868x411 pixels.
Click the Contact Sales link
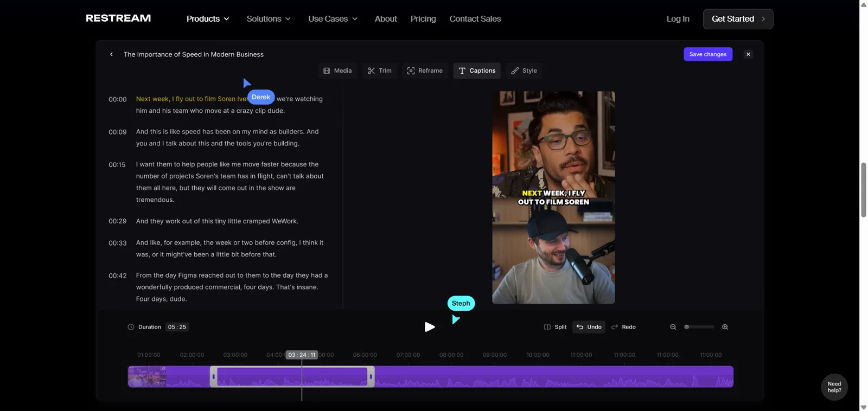(475, 19)
